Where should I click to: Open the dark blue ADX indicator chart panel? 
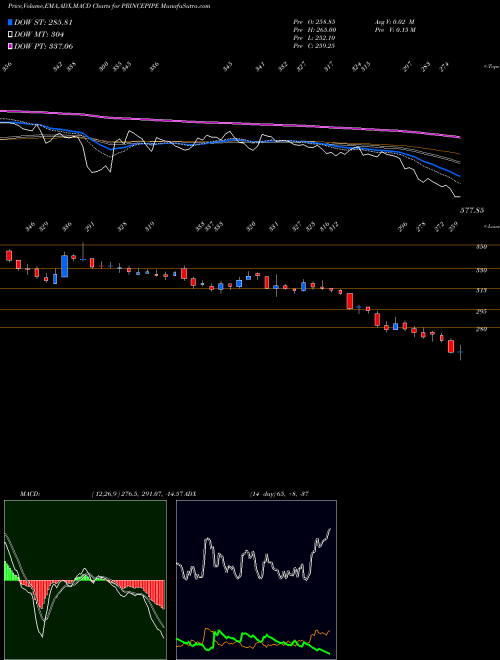(x=256, y=580)
